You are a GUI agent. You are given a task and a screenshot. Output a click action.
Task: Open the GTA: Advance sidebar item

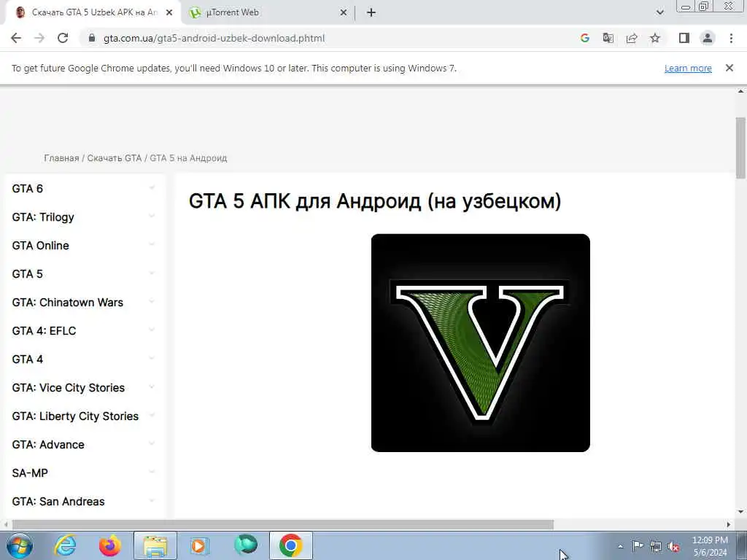[48, 445]
